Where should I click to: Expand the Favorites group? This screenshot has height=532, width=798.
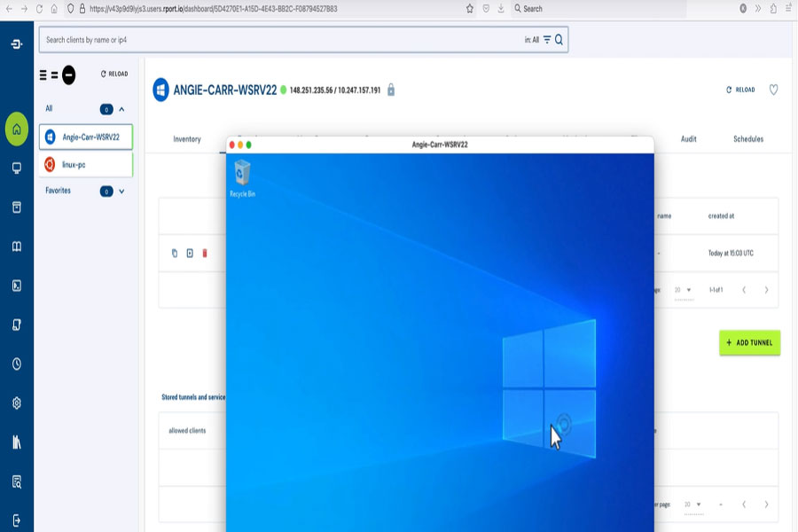(121, 192)
